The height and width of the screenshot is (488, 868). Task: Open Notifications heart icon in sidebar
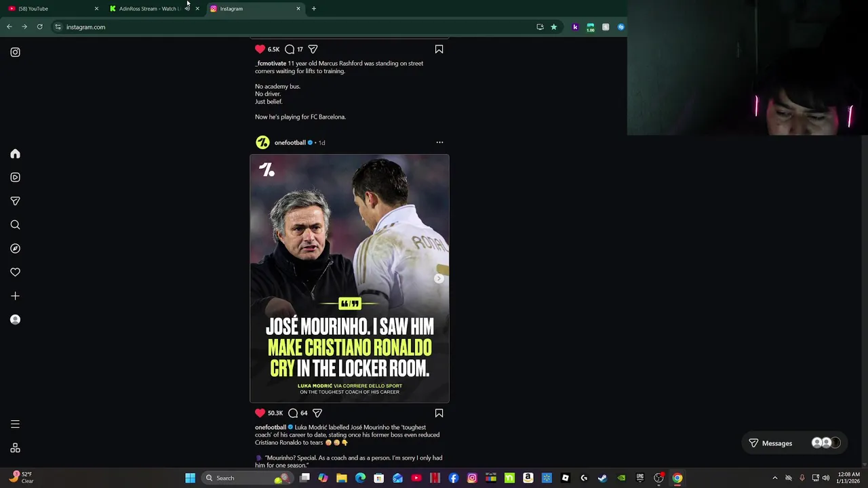click(x=15, y=272)
